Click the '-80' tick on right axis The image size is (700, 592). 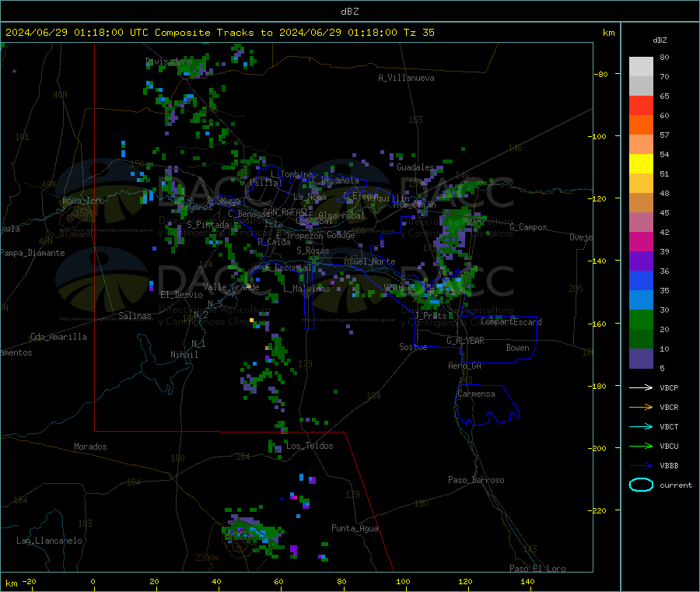click(x=601, y=74)
